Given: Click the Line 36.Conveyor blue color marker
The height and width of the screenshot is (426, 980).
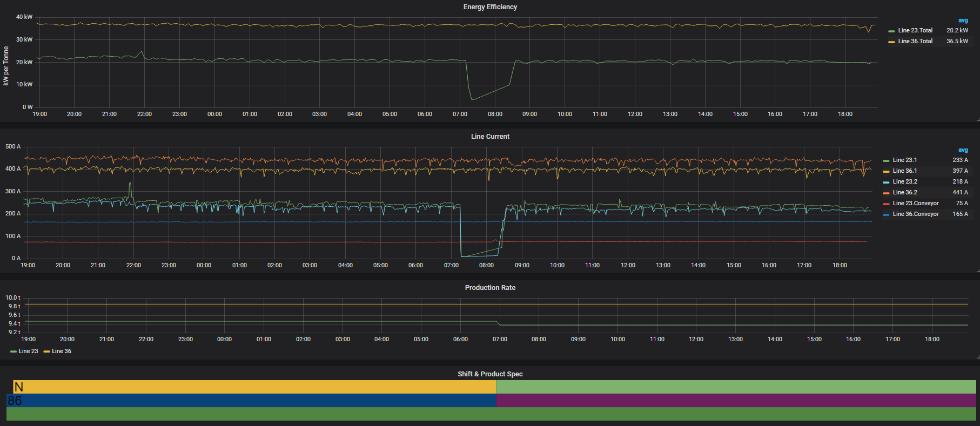Looking at the screenshot, I should 886,214.
